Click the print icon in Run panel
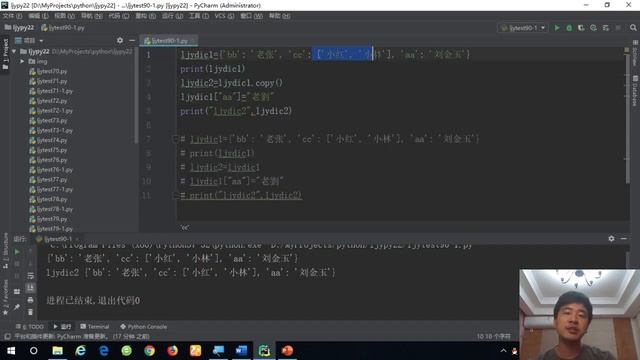Screen dimensions: 640x360 [x=31, y=300]
